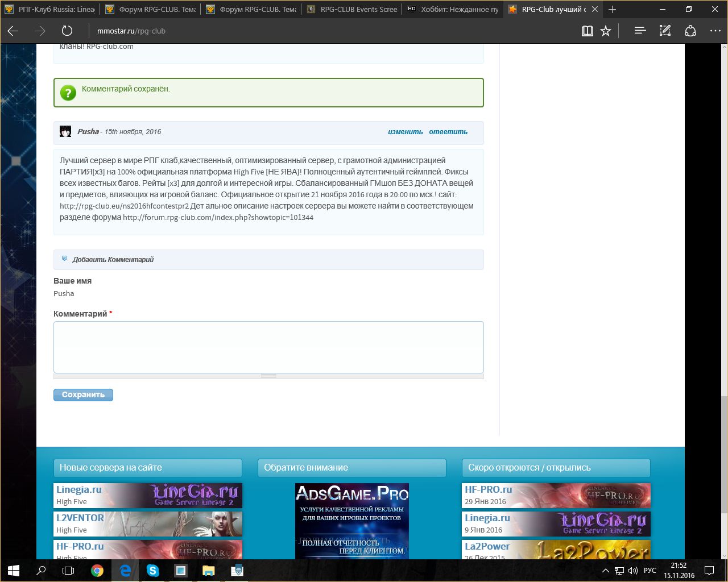Open the Edge More (…) menu
The image size is (728, 582).
coord(715,31)
